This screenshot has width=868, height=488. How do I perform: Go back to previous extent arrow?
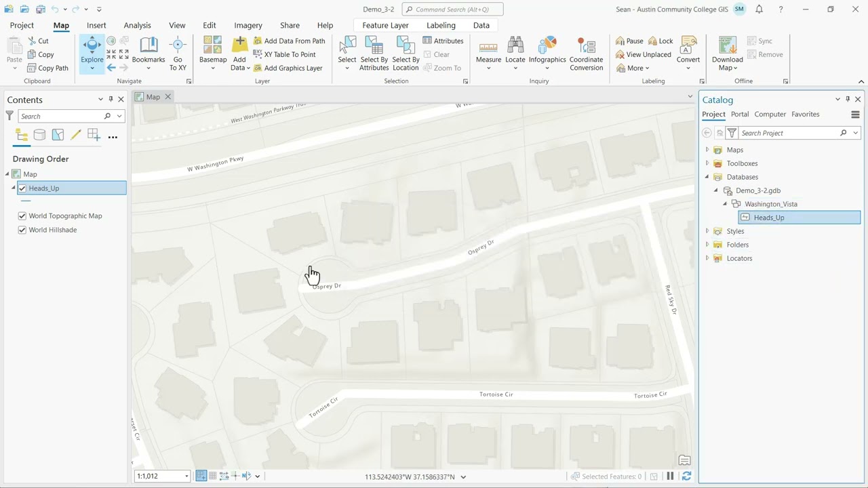pos(111,68)
